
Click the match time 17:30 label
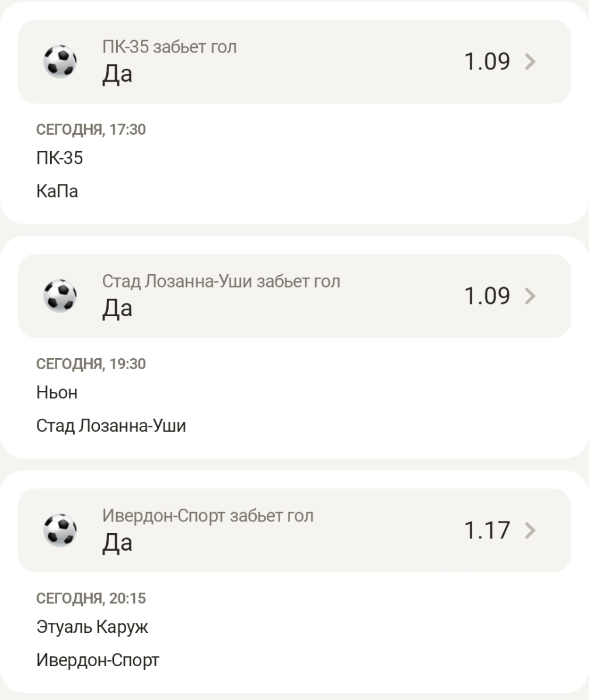pyautogui.click(x=91, y=129)
